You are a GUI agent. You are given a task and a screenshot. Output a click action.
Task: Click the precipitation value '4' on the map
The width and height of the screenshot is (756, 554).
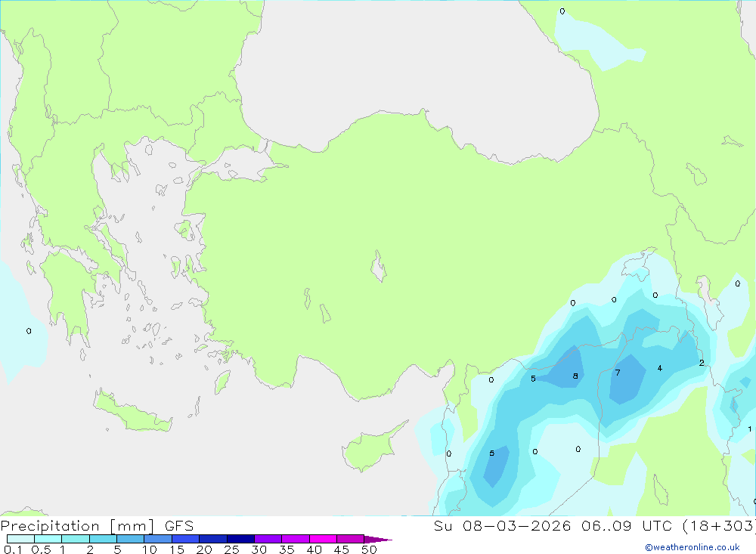[659, 368]
